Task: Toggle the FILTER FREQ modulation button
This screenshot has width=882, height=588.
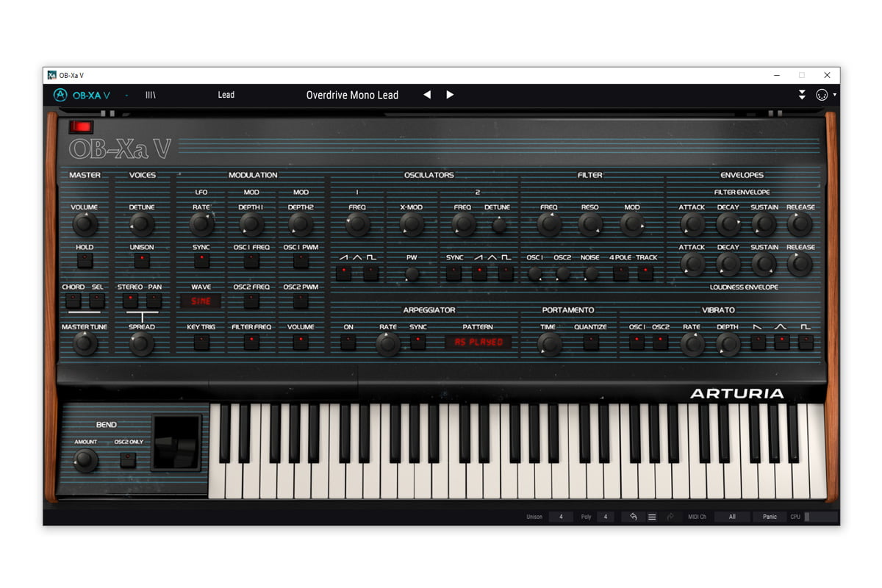Action: [x=251, y=341]
